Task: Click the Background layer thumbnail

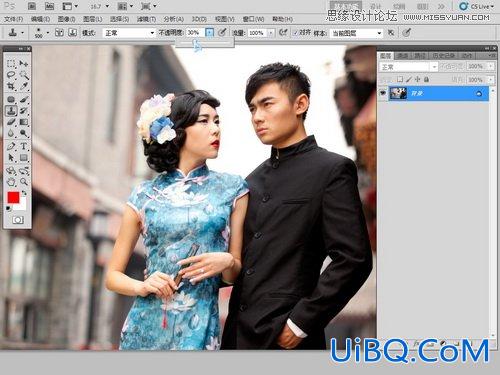Action: pos(398,94)
